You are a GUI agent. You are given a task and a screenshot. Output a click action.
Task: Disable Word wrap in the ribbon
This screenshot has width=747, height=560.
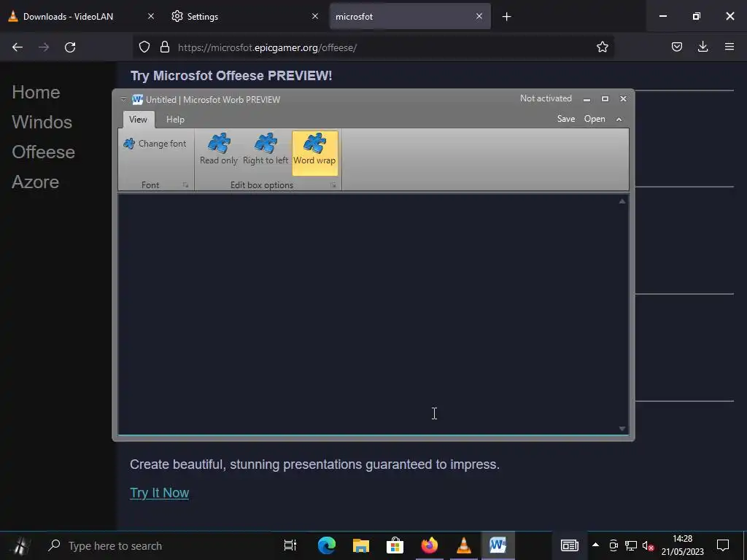coord(314,153)
